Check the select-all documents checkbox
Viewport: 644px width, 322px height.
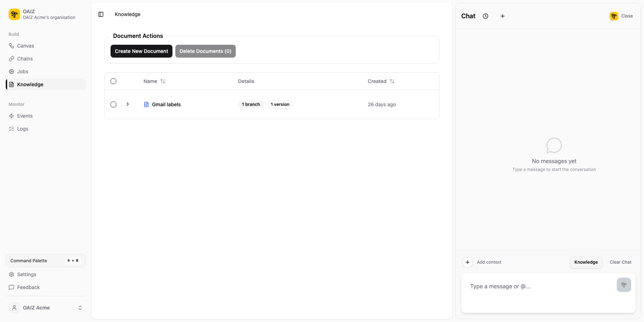tap(113, 81)
